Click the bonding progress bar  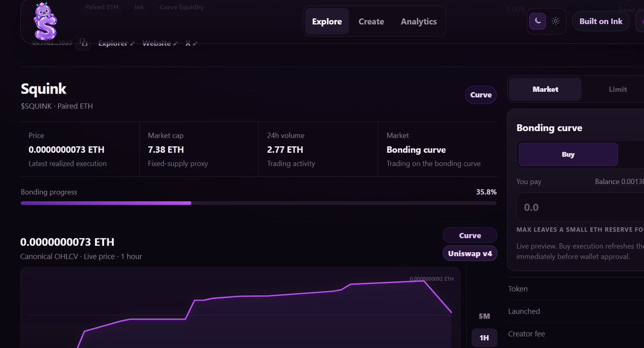coord(259,203)
